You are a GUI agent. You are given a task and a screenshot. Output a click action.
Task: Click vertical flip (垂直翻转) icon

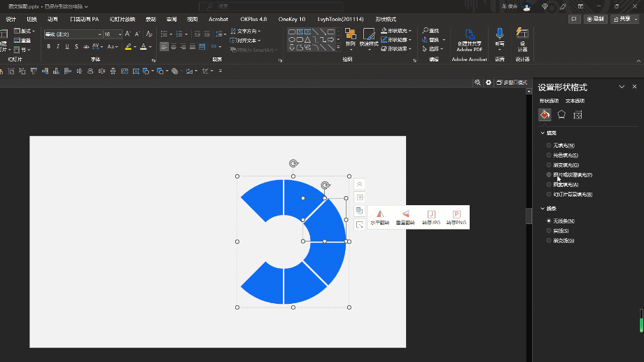click(x=405, y=217)
